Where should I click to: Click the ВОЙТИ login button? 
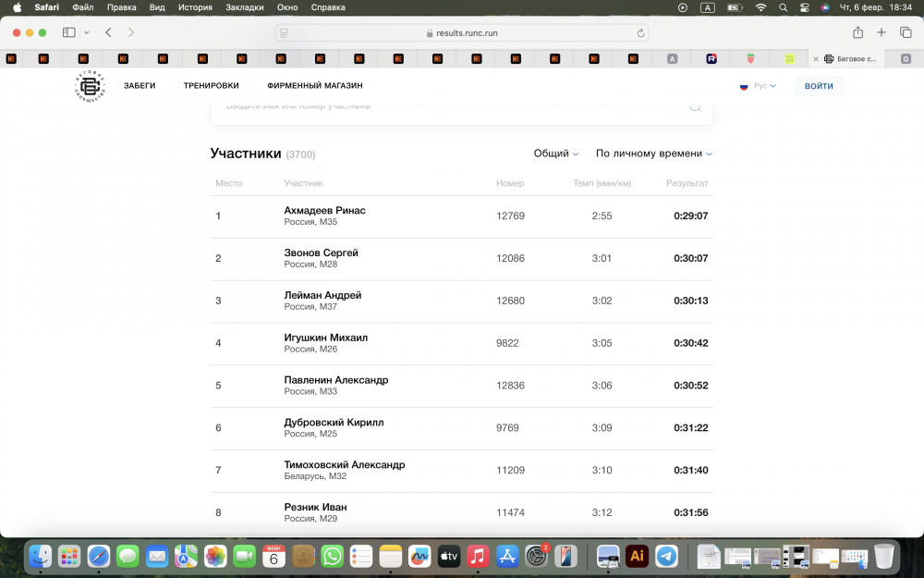click(819, 86)
